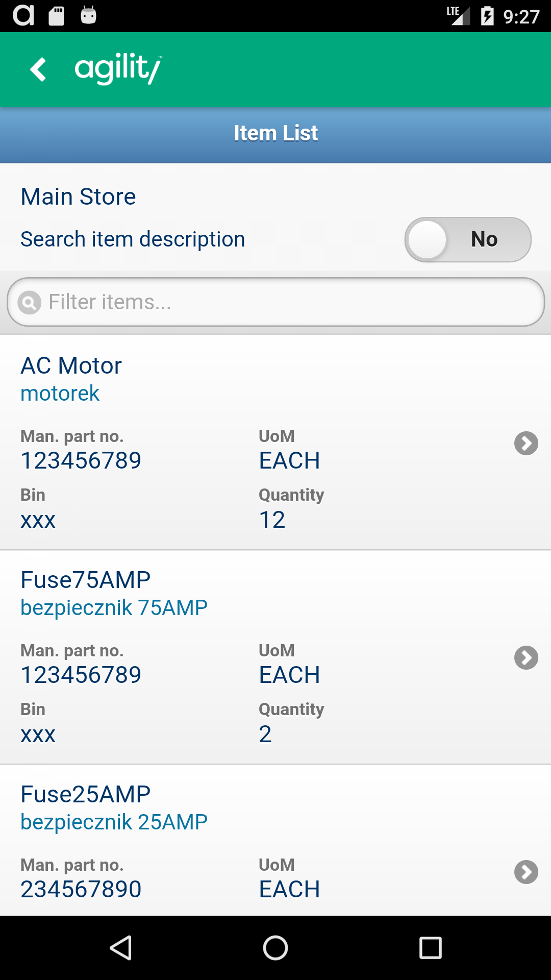Image resolution: width=551 pixels, height=980 pixels.
Task: Tap the magnifier icon in the filter box
Action: pyautogui.click(x=30, y=303)
